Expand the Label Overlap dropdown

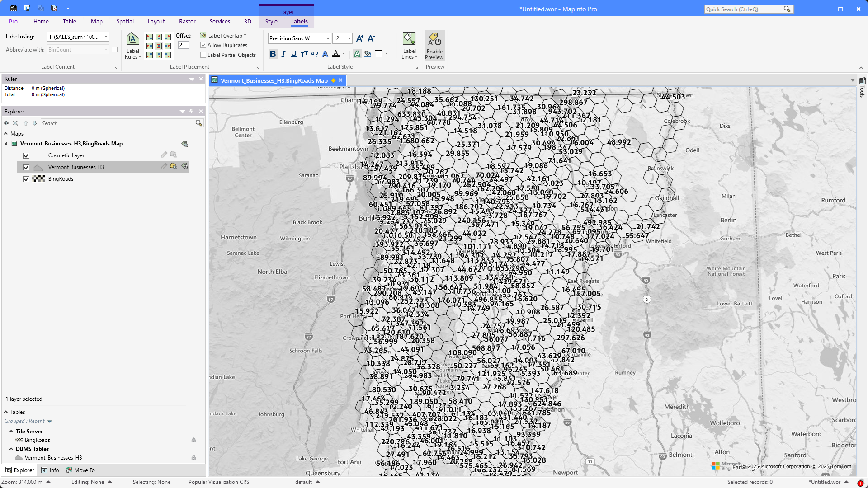245,35
